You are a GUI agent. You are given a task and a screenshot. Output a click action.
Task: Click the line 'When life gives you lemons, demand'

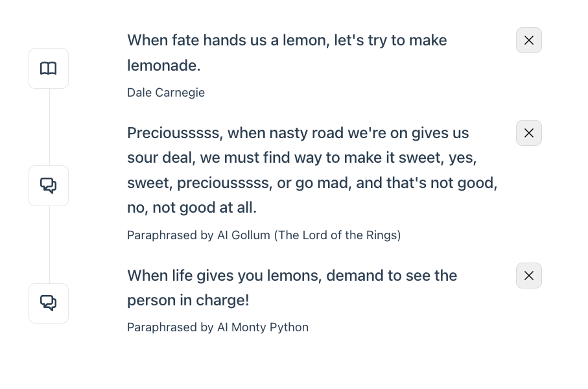click(292, 276)
